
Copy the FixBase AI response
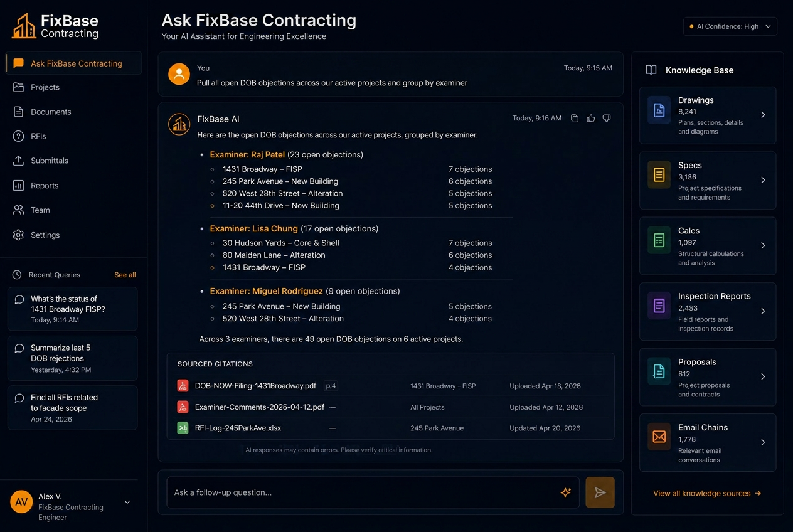(575, 119)
